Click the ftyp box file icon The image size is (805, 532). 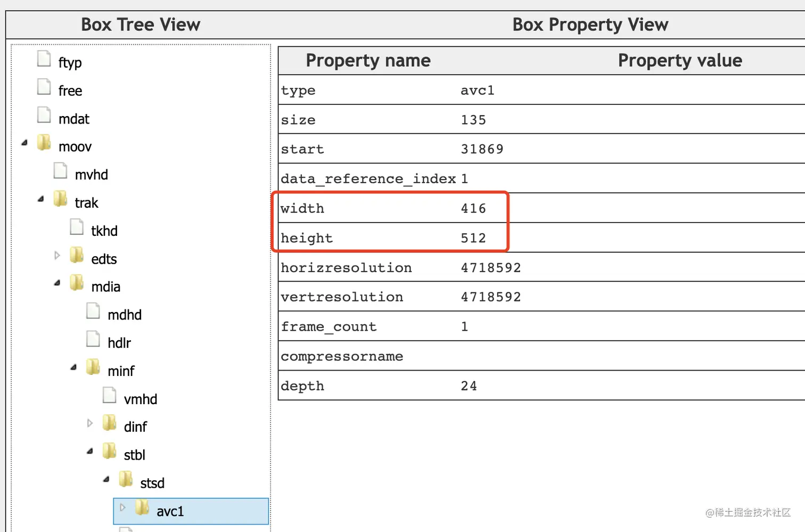click(x=44, y=59)
